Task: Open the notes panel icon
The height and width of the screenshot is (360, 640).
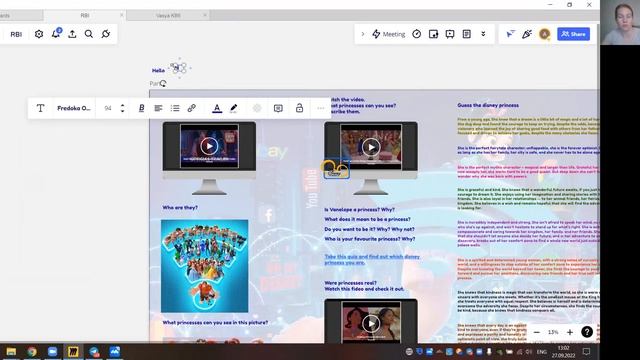Action: tap(467, 34)
